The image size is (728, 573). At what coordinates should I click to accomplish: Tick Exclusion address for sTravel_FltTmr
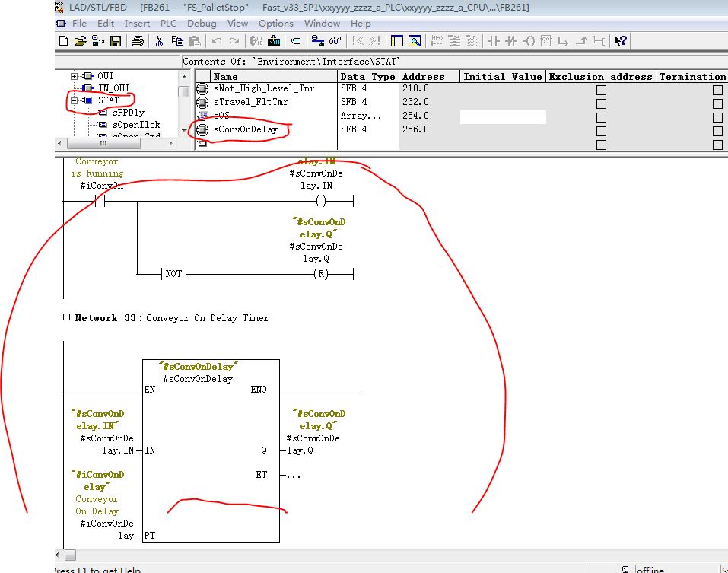601,103
